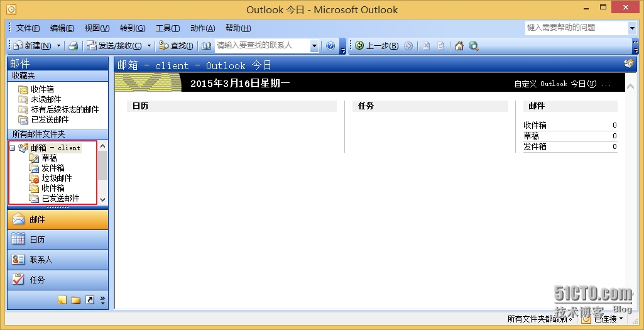Click content pane scrollbar up arrow
The image size is (644, 330).
tap(630, 86)
